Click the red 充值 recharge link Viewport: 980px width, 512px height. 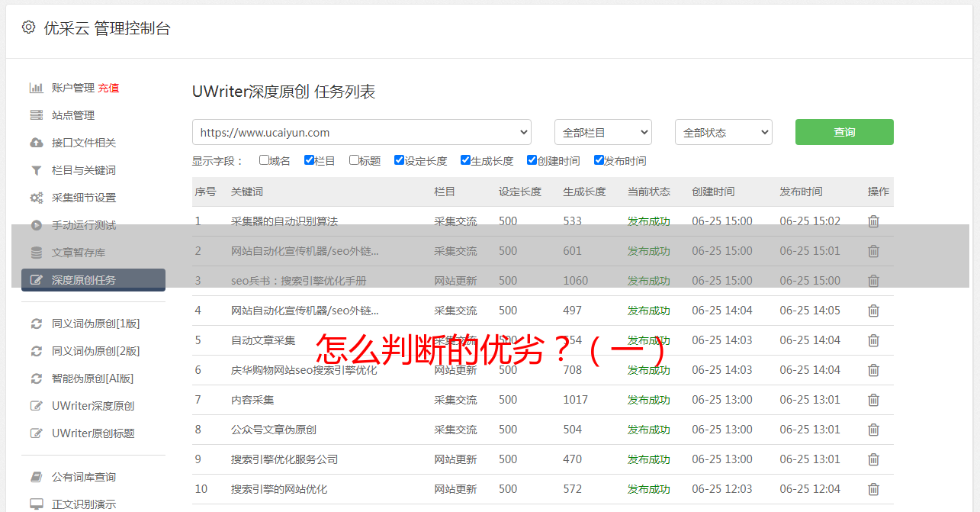108,88
